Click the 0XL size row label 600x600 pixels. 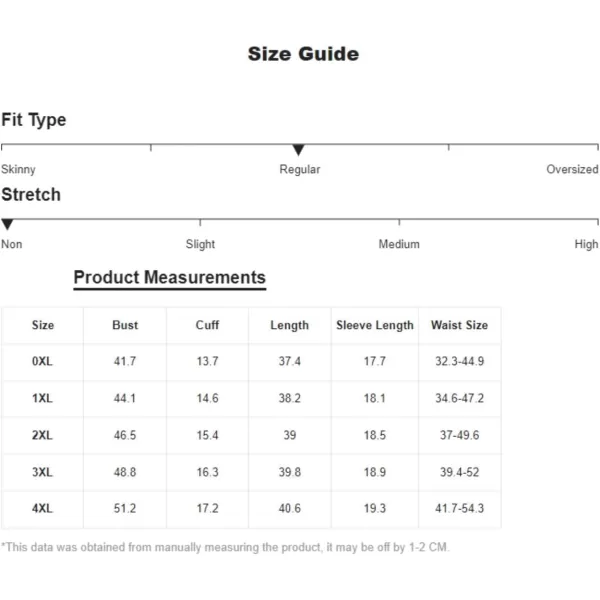click(x=42, y=361)
